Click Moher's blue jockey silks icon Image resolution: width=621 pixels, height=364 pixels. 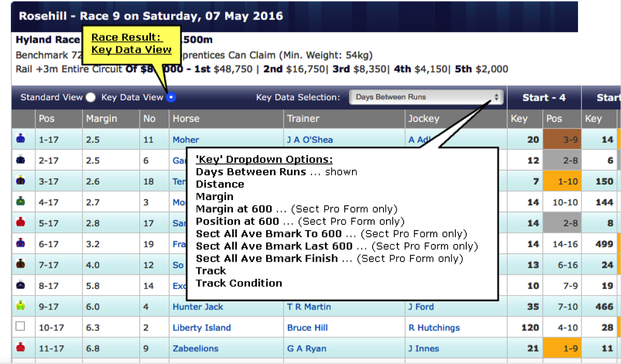point(21,139)
